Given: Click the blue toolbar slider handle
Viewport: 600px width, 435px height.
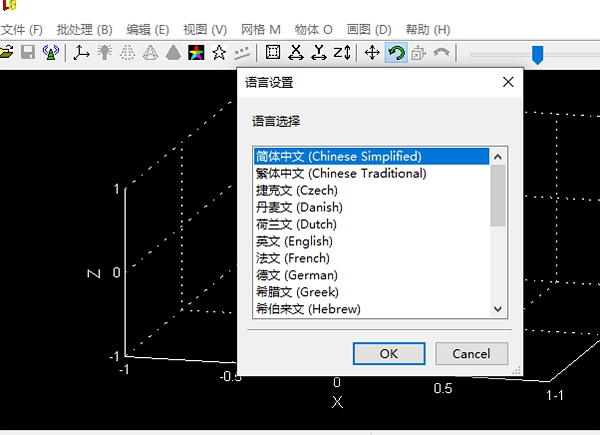Looking at the screenshot, I should tap(538, 55).
